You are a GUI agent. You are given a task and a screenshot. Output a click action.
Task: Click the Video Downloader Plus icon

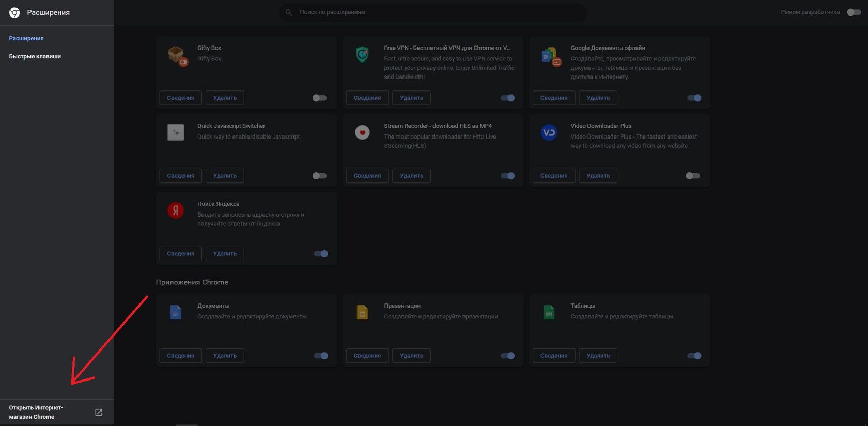click(549, 133)
